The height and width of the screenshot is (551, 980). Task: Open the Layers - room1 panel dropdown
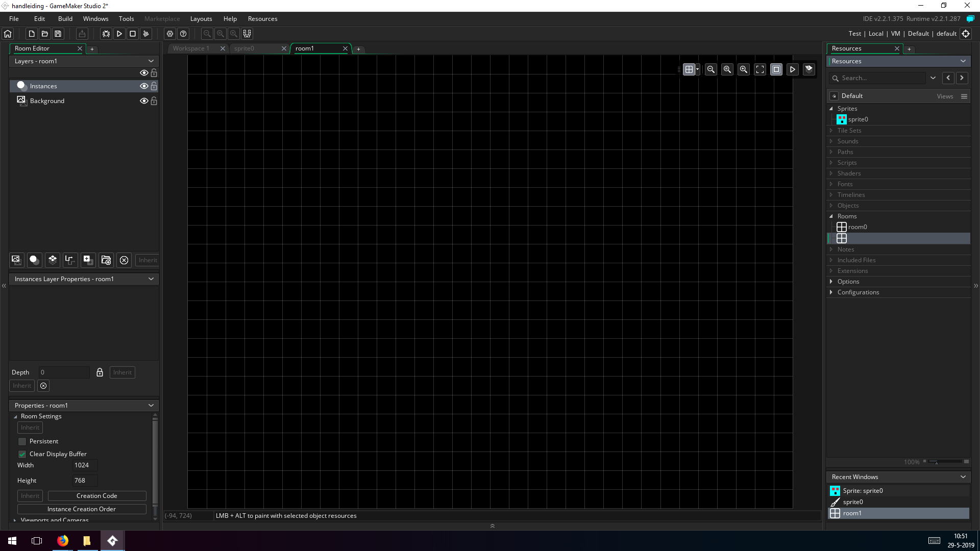coord(151,61)
